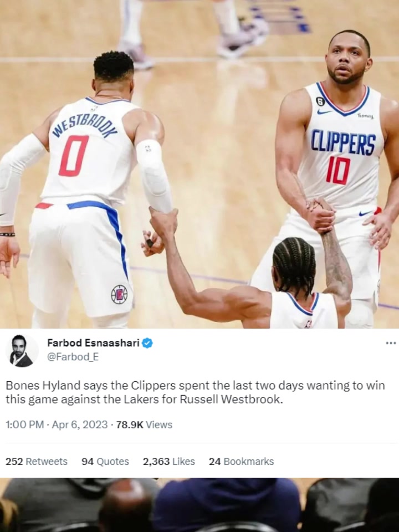
Task: Open the three-dot more options menu
Action: 391,343
